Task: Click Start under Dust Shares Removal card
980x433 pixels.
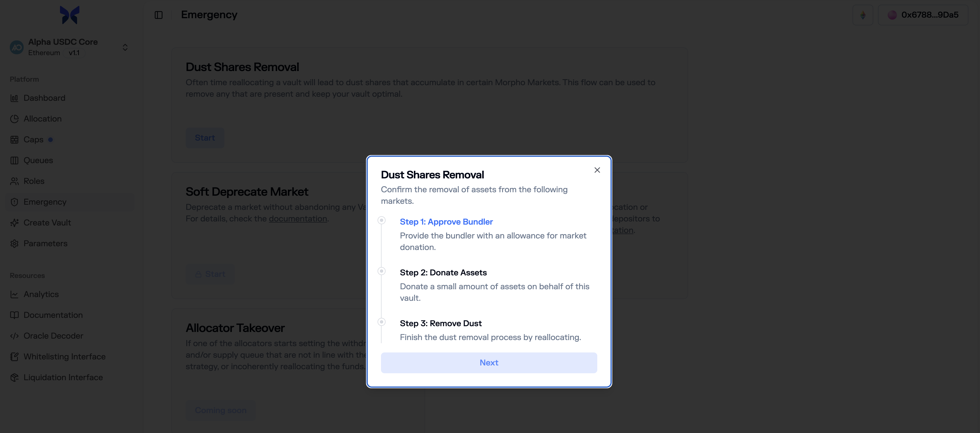Action: point(205,138)
